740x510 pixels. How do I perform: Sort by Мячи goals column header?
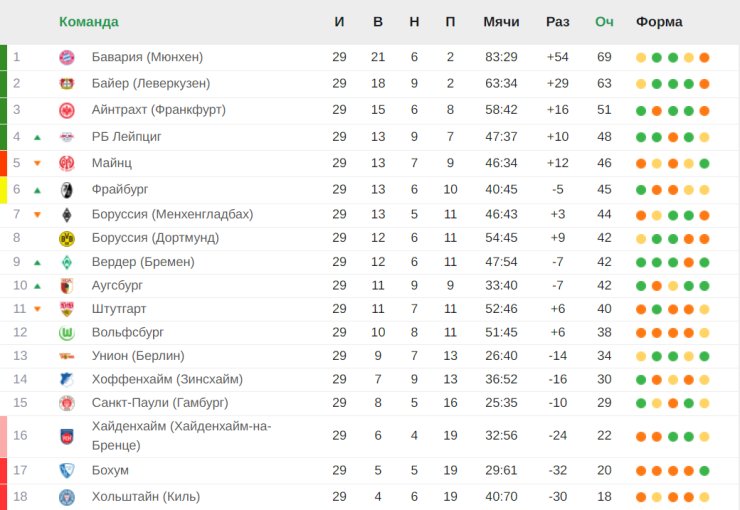click(501, 22)
